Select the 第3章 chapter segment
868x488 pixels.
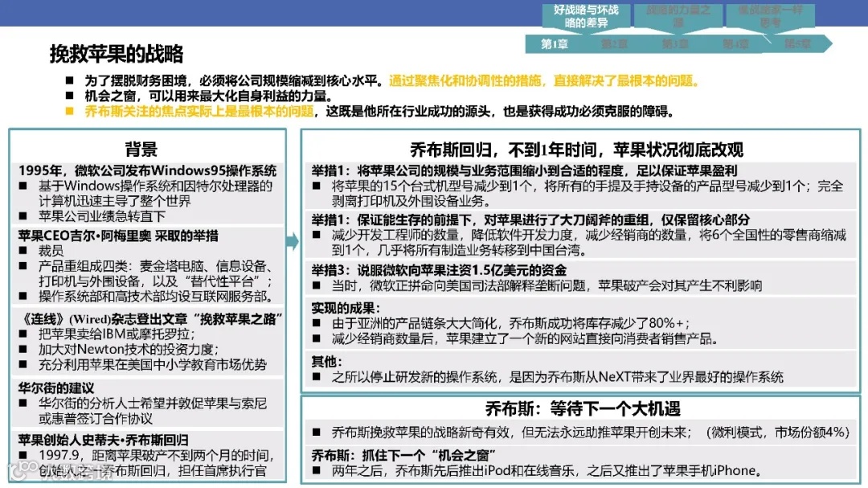pyautogui.click(x=677, y=45)
